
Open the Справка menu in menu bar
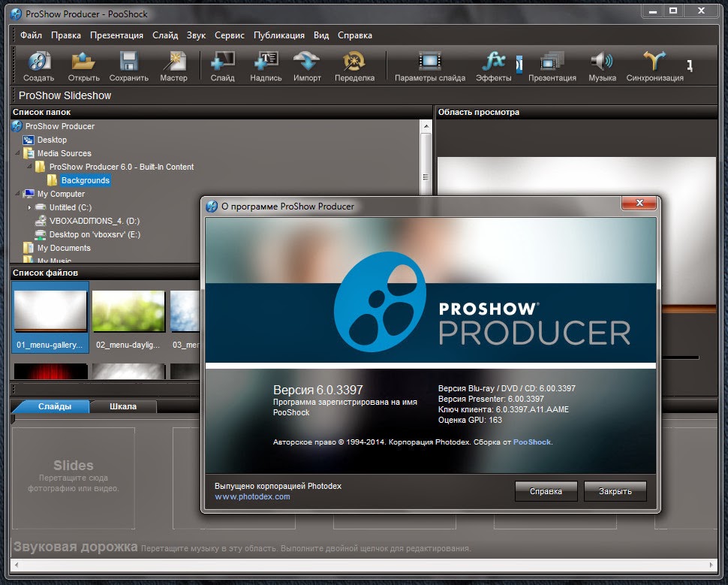click(x=355, y=35)
